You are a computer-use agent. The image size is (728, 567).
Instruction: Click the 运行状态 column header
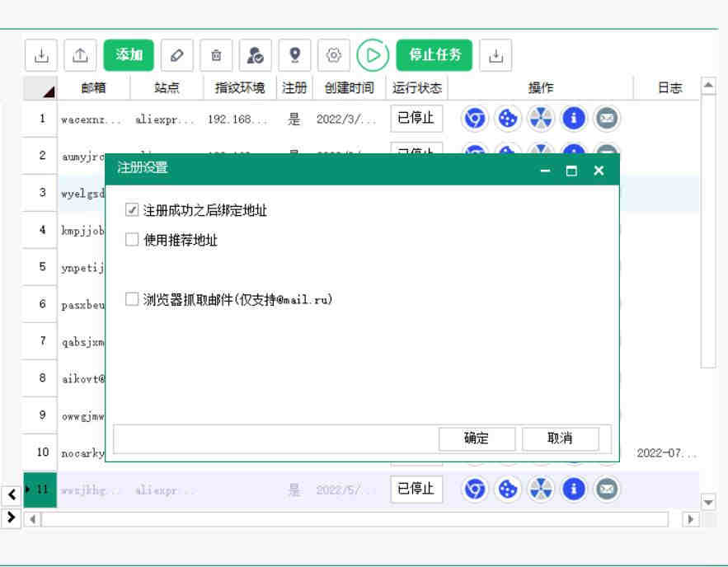click(x=417, y=87)
